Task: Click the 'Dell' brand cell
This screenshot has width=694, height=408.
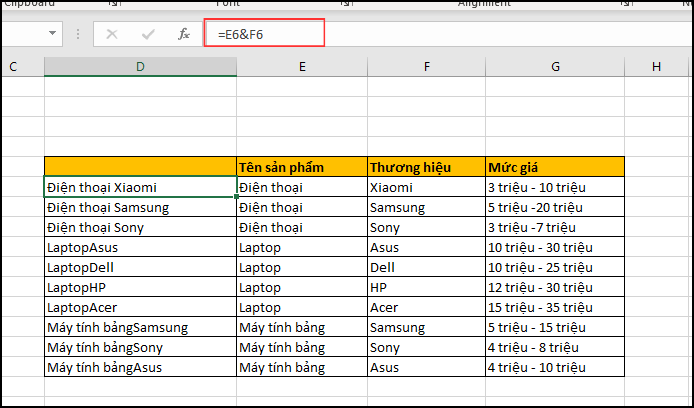Action: click(426, 267)
